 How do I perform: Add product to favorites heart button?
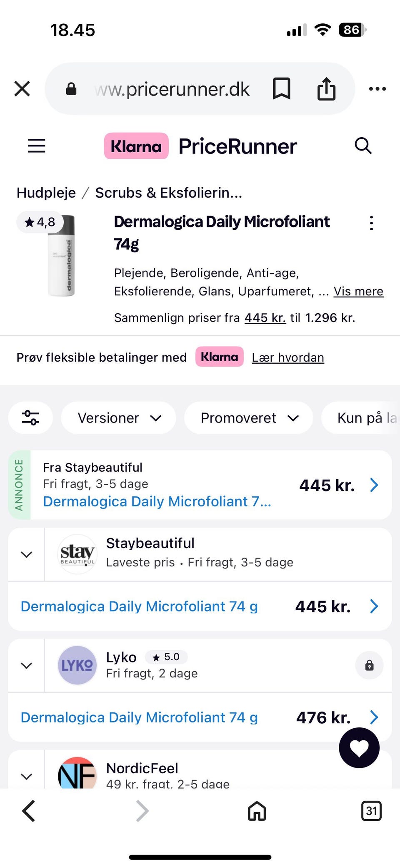point(359,748)
